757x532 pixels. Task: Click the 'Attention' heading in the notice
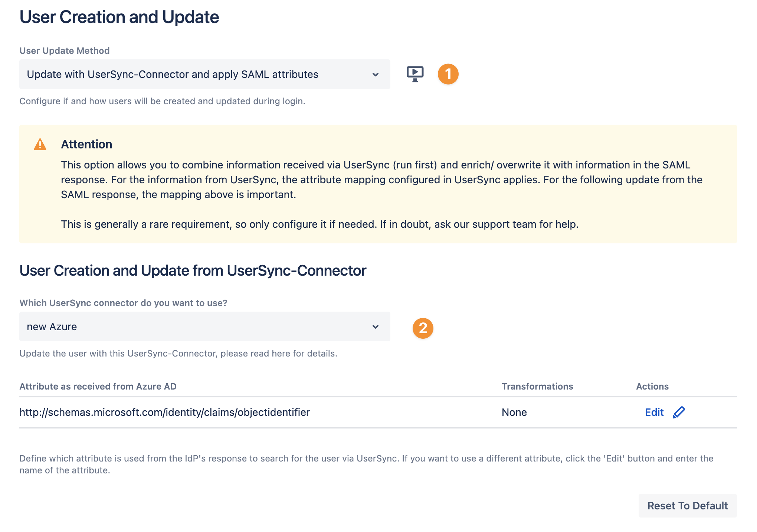86,144
